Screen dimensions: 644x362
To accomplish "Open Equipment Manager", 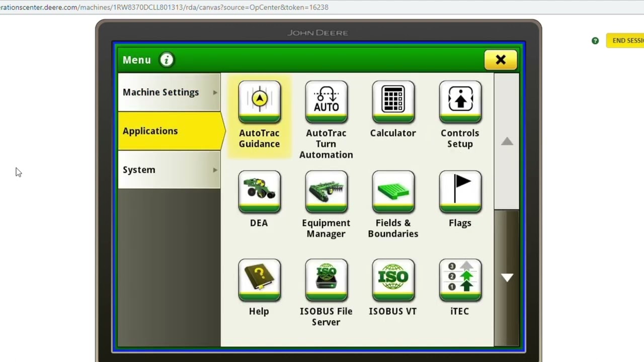I will pos(326,192).
